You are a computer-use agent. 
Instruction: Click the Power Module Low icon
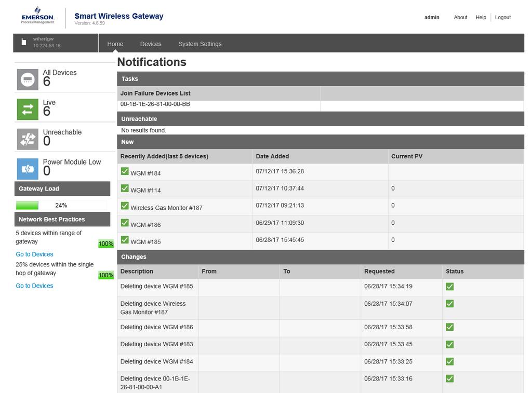click(x=28, y=169)
